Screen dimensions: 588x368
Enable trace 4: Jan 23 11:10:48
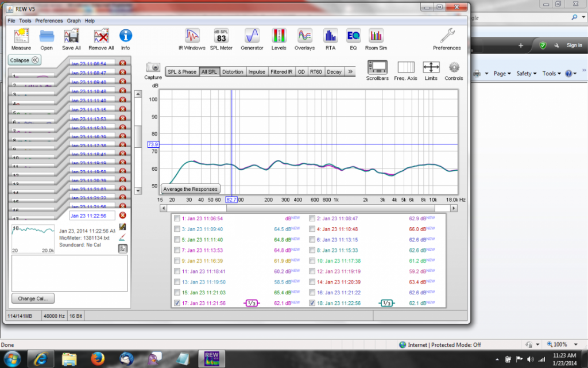tap(312, 229)
